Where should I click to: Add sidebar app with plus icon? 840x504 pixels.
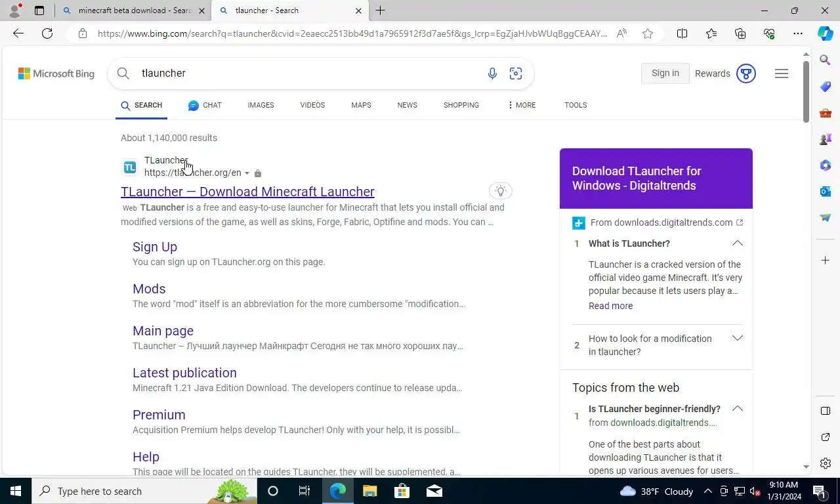click(x=826, y=261)
